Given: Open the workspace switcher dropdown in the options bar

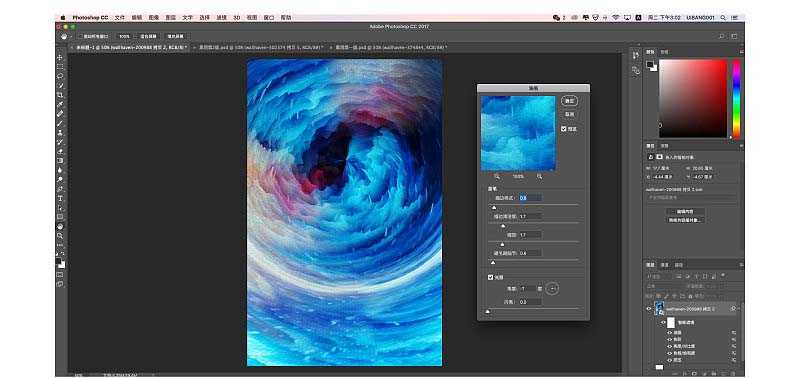Looking at the screenshot, I should click(734, 36).
